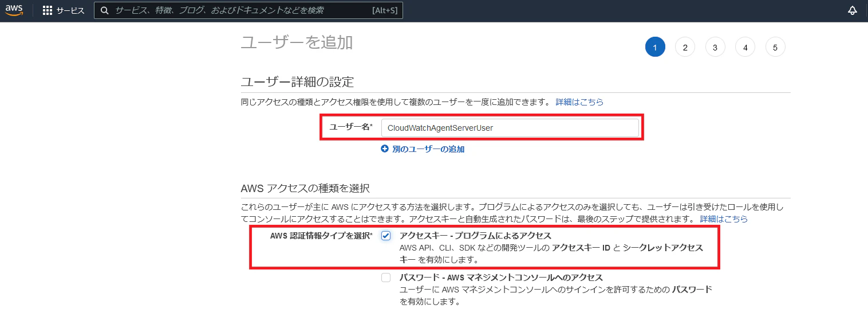This screenshot has width=868, height=328.
Task: Click the AWS アクセスの種類を選択 heading
Action: pyautogui.click(x=305, y=188)
